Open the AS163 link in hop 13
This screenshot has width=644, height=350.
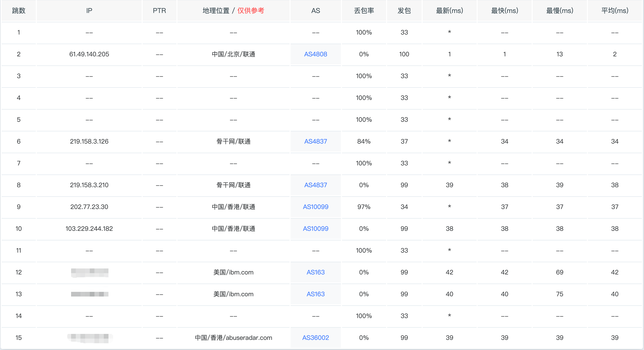tap(316, 294)
